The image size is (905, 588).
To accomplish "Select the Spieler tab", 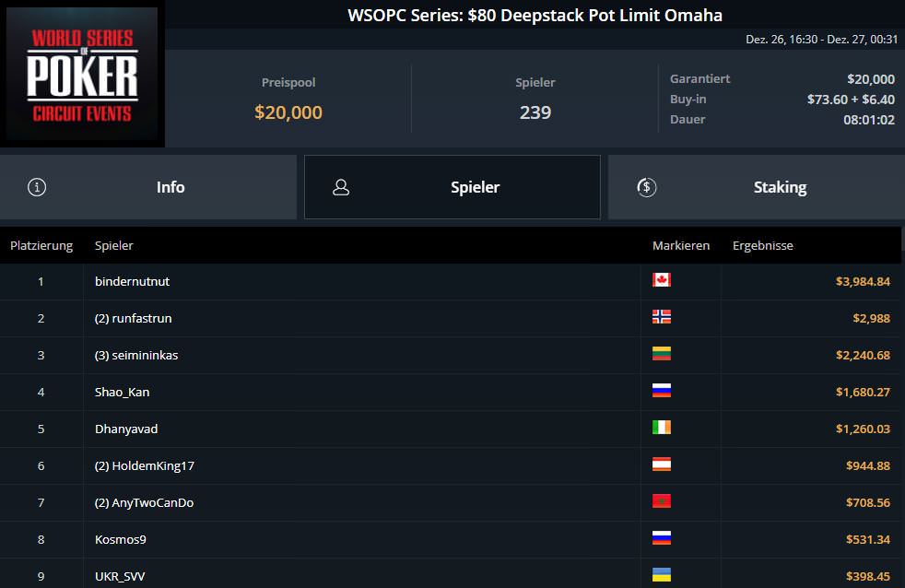I will (x=452, y=187).
